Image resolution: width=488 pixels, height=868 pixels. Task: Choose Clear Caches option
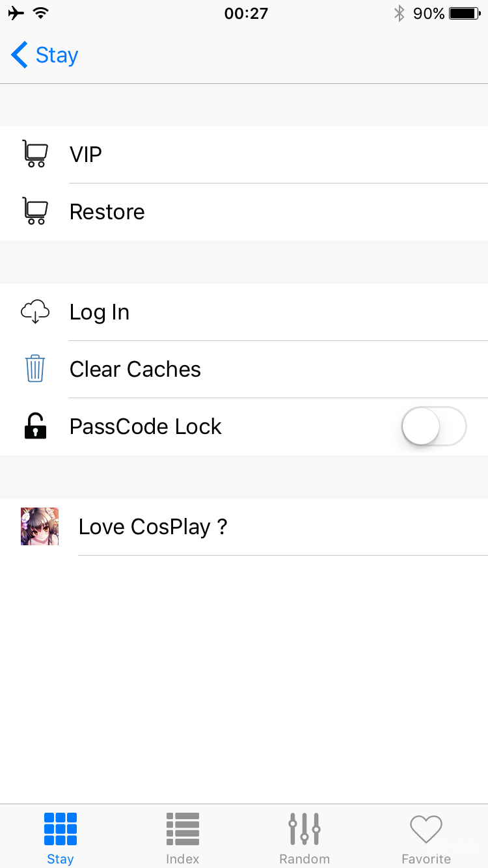click(x=135, y=369)
